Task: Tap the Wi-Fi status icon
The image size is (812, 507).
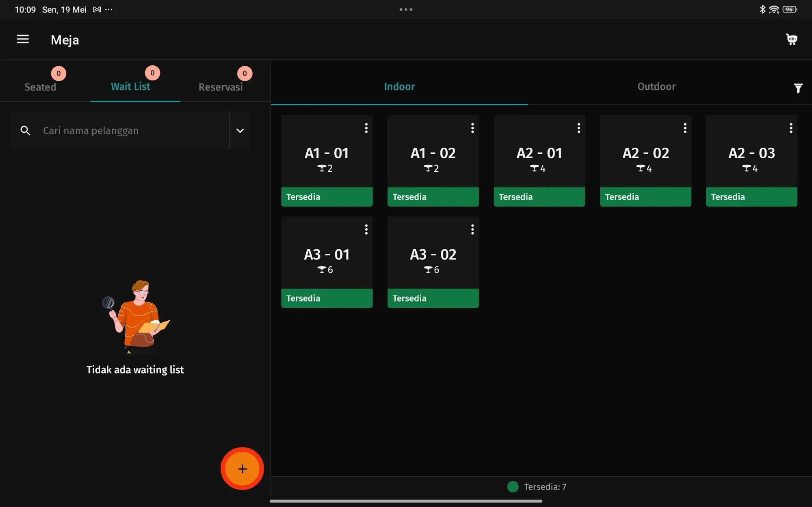Action: pyautogui.click(x=774, y=9)
